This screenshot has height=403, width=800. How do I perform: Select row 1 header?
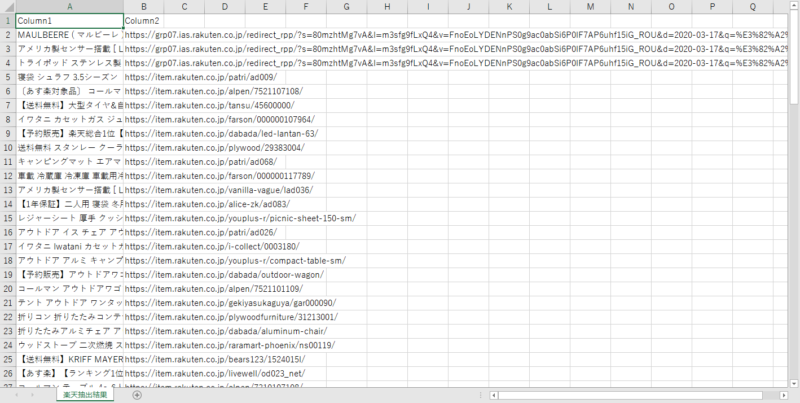[7, 20]
